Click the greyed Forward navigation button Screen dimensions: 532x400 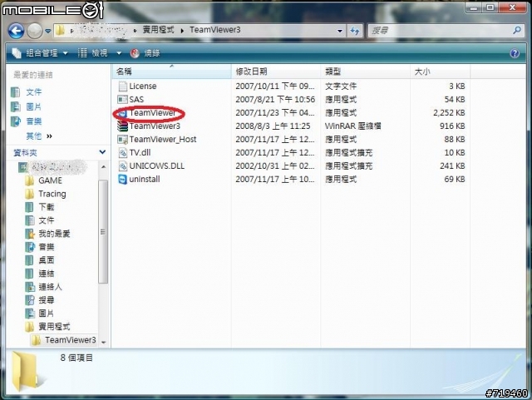(x=34, y=32)
